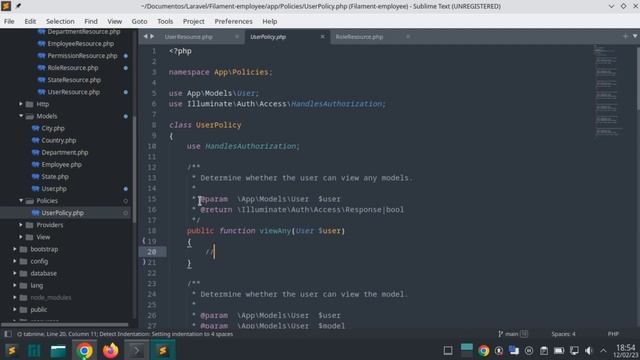The image size is (640, 360).
Task: Open the Edit menu
Action: click(x=30, y=21)
